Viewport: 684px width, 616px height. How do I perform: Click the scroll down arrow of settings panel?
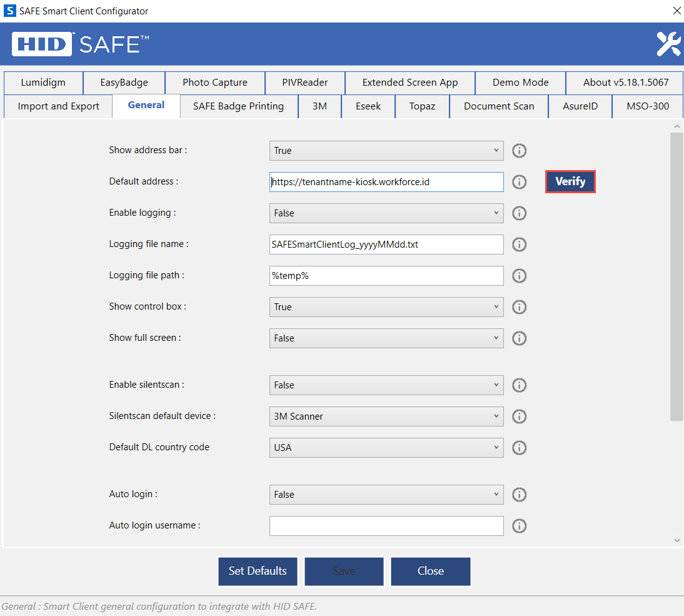click(x=676, y=540)
